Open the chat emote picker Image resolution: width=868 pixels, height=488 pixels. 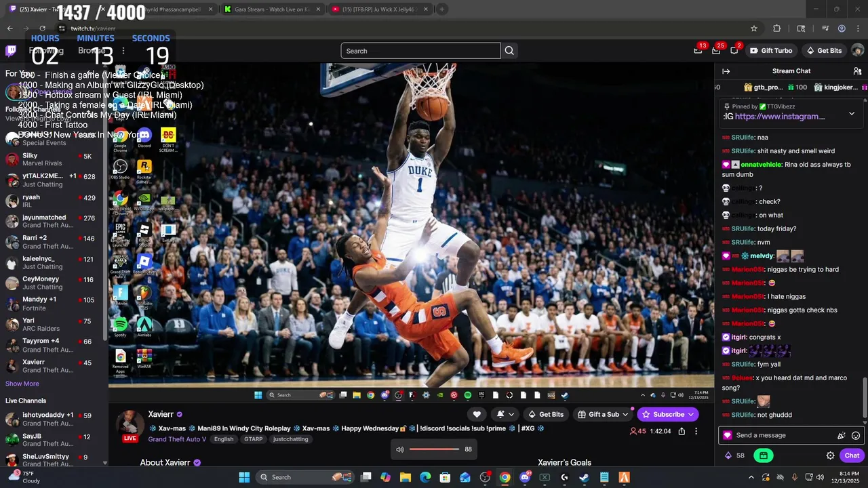[x=856, y=436]
